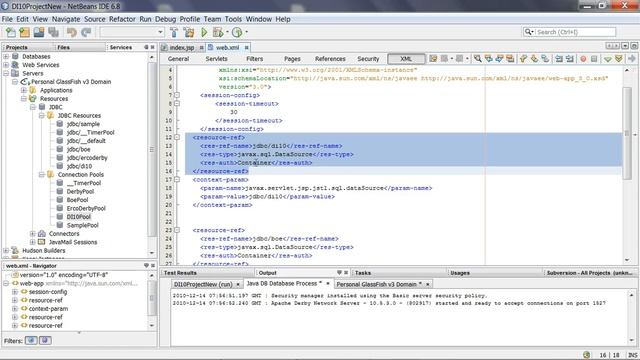The height and width of the screenshot is (360, 640).
Task: Click the Previous Bookmark icon
Action: (523, 59)
